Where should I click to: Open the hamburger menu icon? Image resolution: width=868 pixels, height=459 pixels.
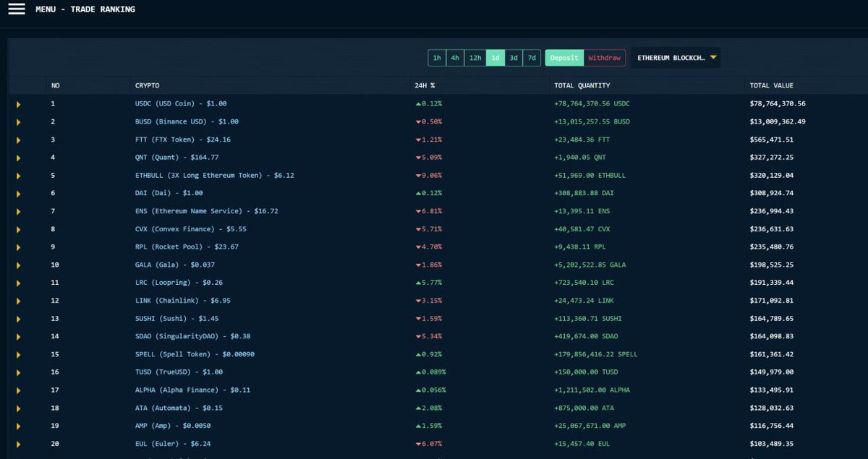[17, 9]
